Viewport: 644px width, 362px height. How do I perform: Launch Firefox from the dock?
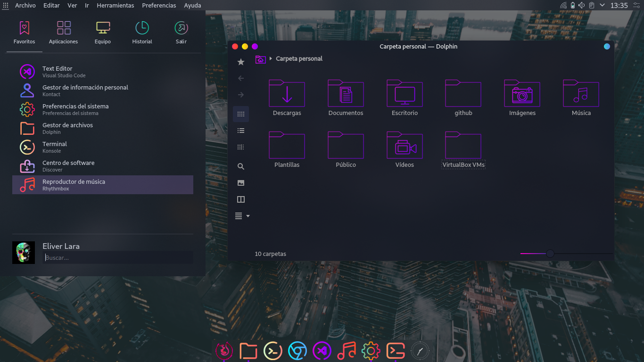click(x=224, y=351)
